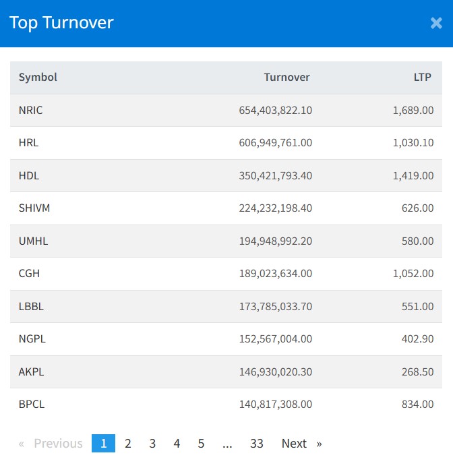Click the Previous page link
This screenshot has width=453, height=476.
coord(51,444)
